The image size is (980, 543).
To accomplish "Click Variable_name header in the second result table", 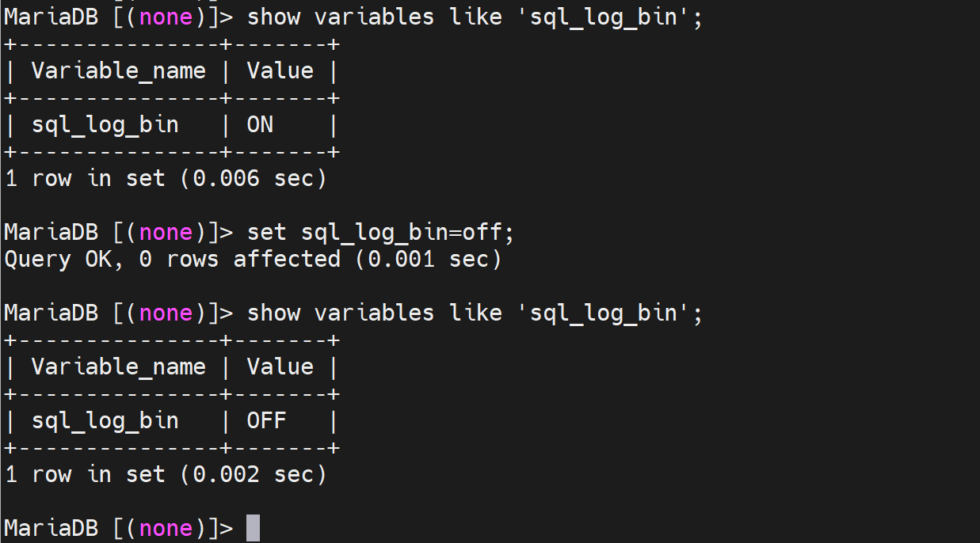I will 118,366.
